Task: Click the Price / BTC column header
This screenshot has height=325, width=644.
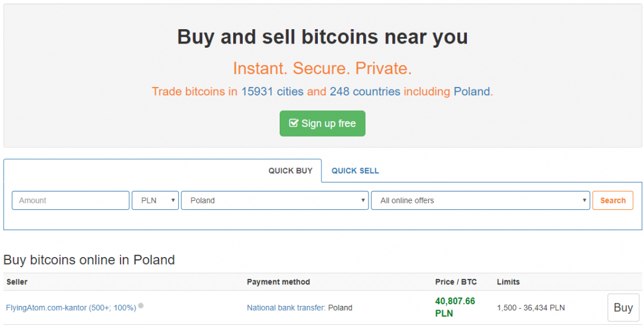Action: 456,281
